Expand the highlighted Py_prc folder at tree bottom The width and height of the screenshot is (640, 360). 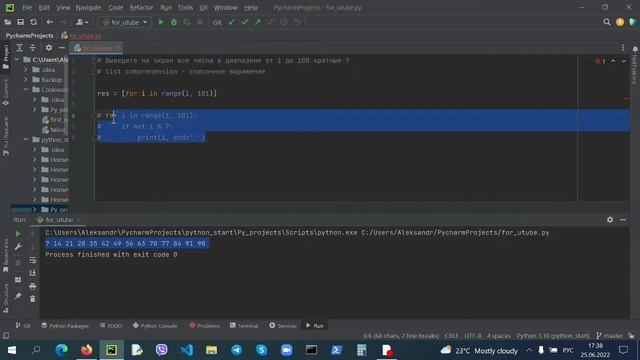tap(35, 209)
